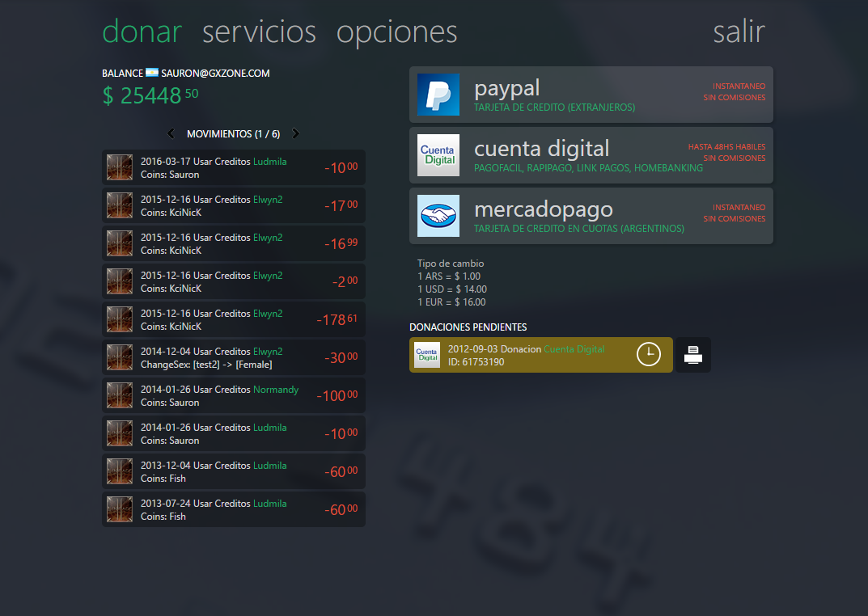
Task: Click the '1 EUR = $ 16.00' rate
Action: coord(451,302)
